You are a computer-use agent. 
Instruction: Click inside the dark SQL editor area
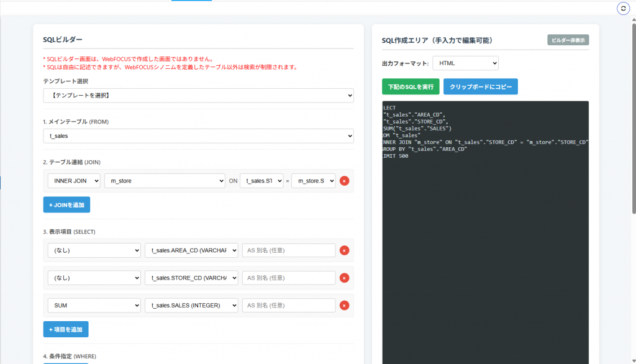(x=485, y=248)
